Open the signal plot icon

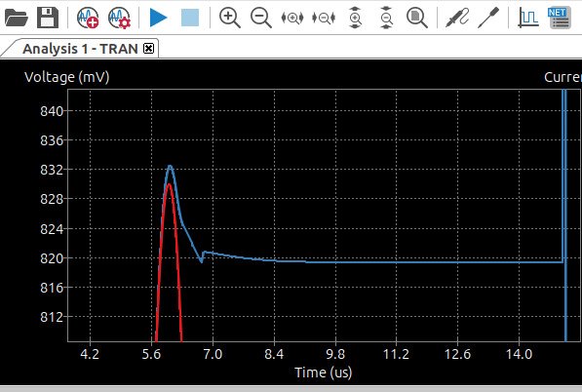tap(528, 18)
